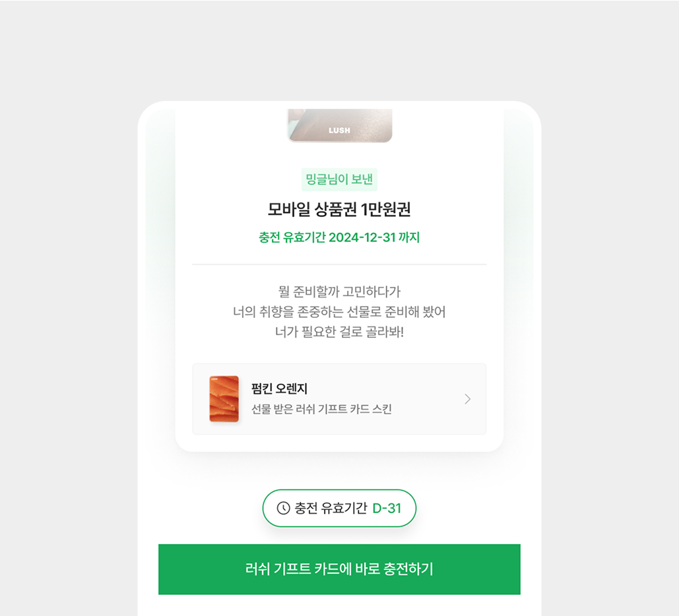Click the divider line under validity date
This screenshot has width=679, height=616.
(x=339, y=264)
